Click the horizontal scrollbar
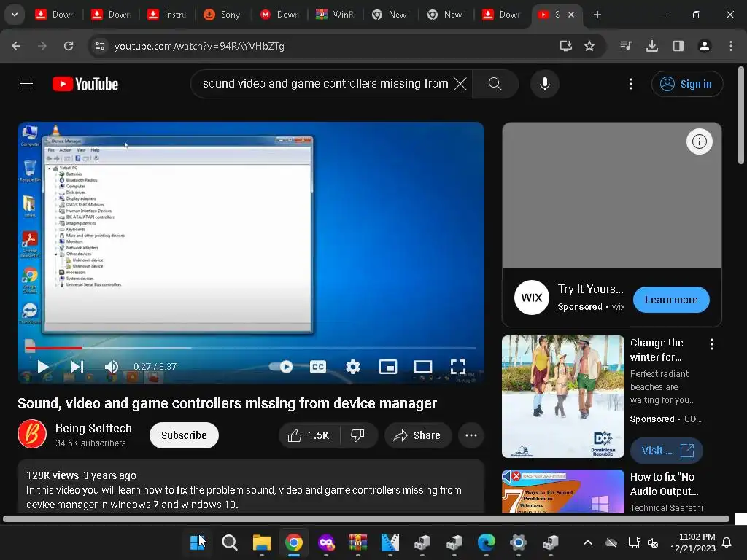This screenshot has height=560, width=747. [x=366, y=519]
